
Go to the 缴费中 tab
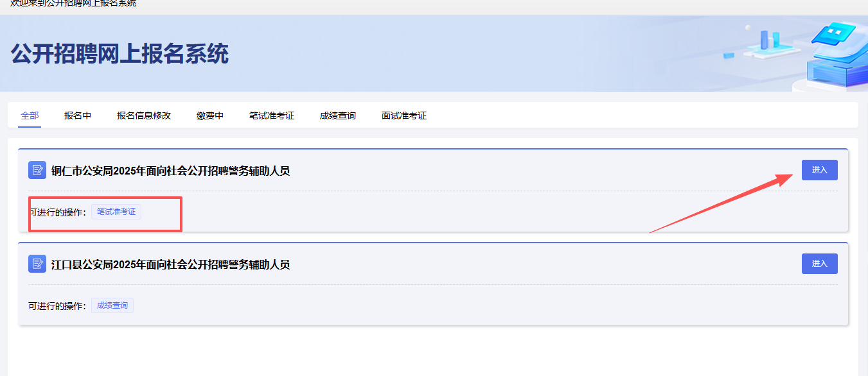coord(210,115)
